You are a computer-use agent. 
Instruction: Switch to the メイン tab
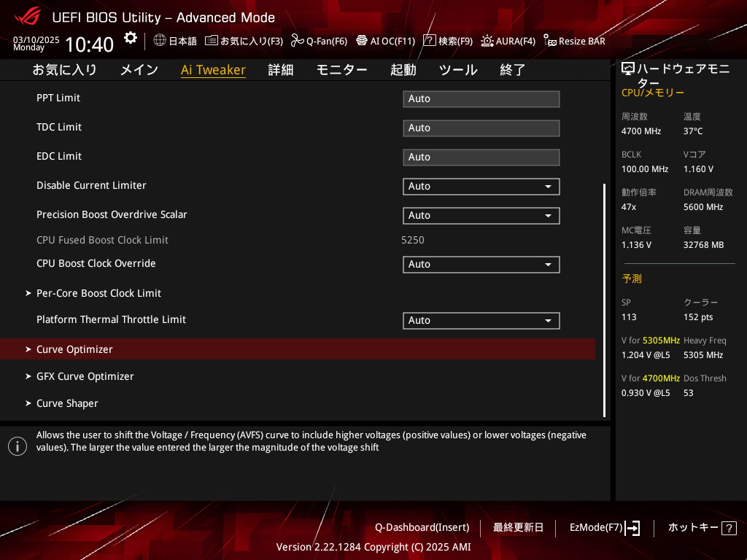coord(139,69)
